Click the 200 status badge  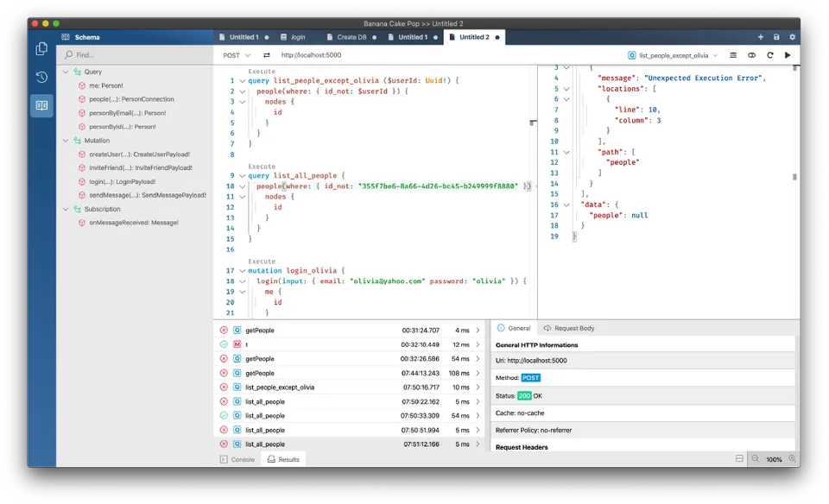(x=524, y=396)
